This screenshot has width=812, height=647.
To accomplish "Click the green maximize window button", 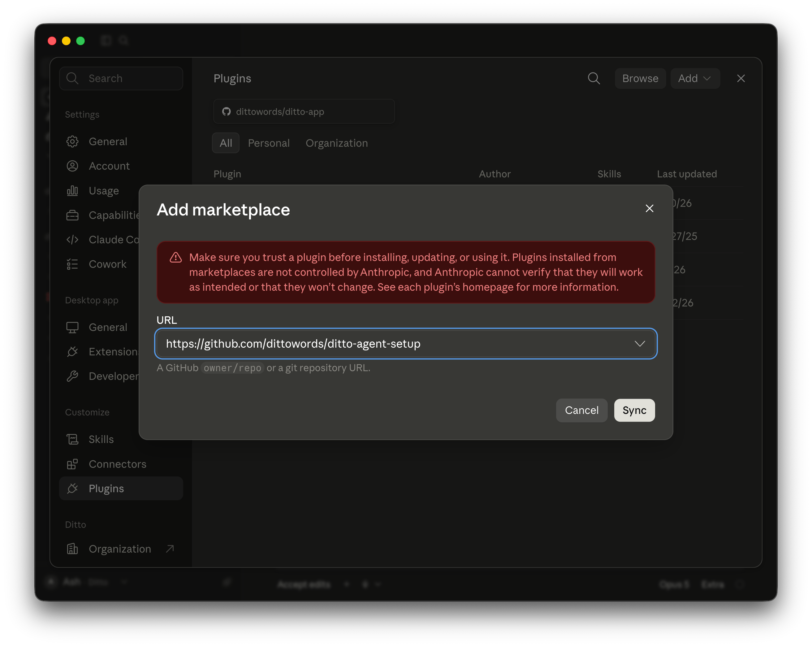I will coord(80,41).
